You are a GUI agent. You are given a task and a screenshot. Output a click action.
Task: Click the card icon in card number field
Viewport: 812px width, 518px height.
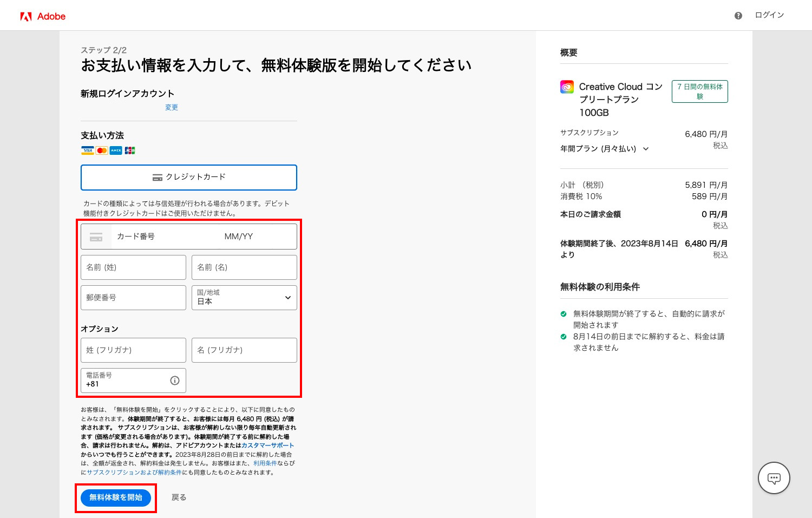[96, 237]
